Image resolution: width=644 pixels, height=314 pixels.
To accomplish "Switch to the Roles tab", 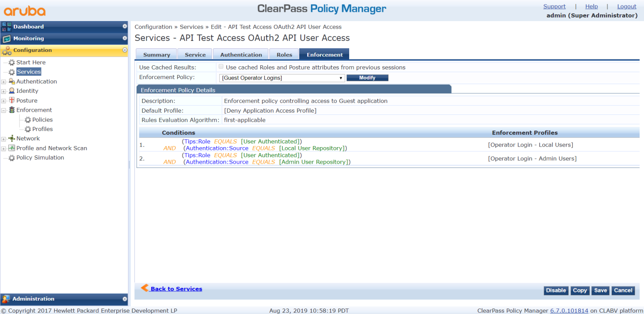I will (284, 55).
